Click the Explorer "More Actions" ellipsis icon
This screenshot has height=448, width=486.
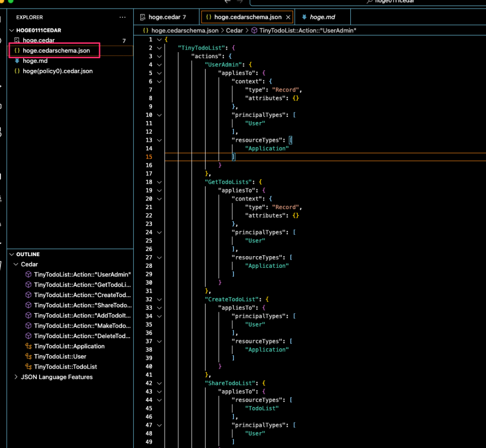[x=123, y=17]
